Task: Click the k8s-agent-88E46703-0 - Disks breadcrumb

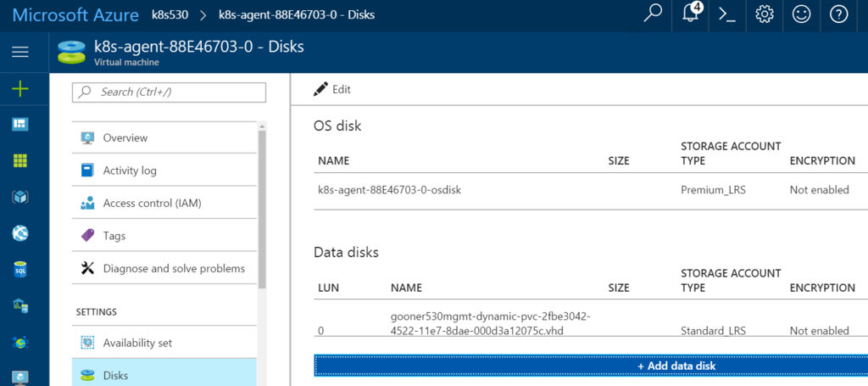Action: [x=297, y=15]
